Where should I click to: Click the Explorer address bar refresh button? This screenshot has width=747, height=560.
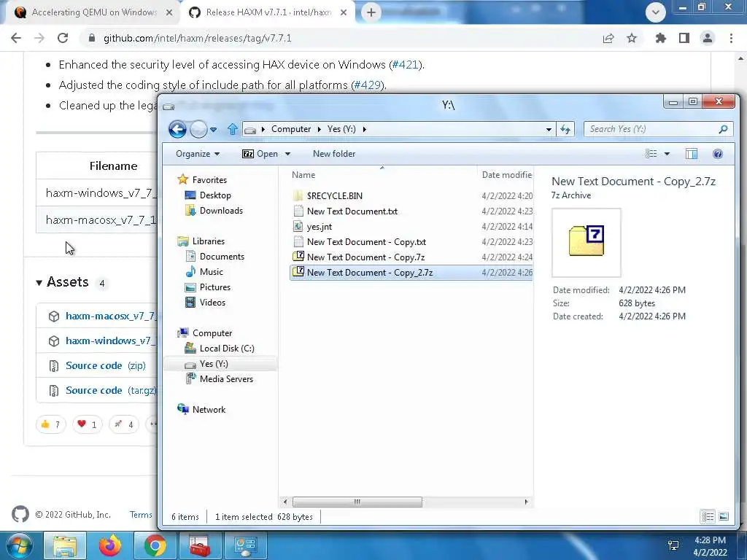[x=565, y=129]
